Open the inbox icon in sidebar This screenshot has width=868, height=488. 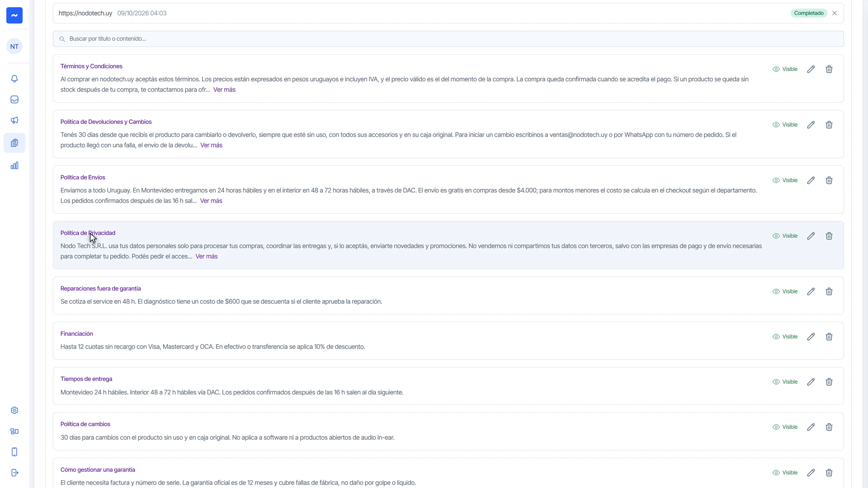tap(14, 99)
